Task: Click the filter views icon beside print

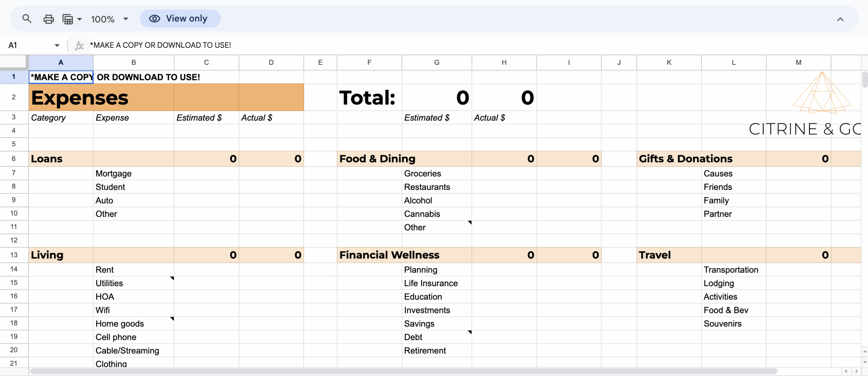Action: pyautogui.click(x=70, y=19)
